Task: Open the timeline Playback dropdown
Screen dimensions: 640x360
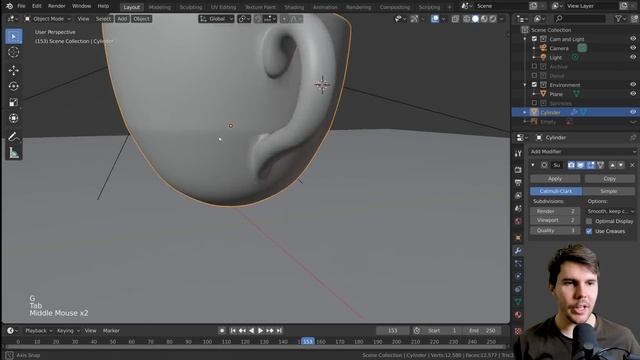Action: (39, 331)
